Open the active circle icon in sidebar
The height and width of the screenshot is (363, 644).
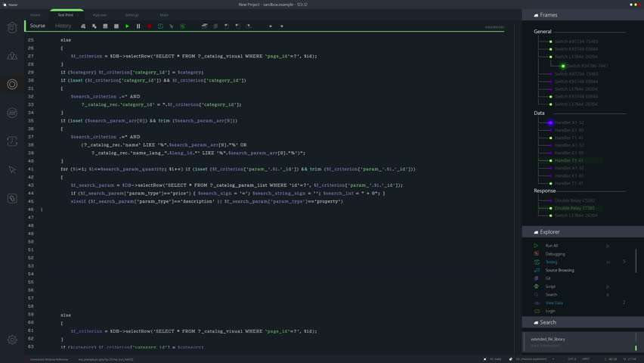click(x=12, y=84)
